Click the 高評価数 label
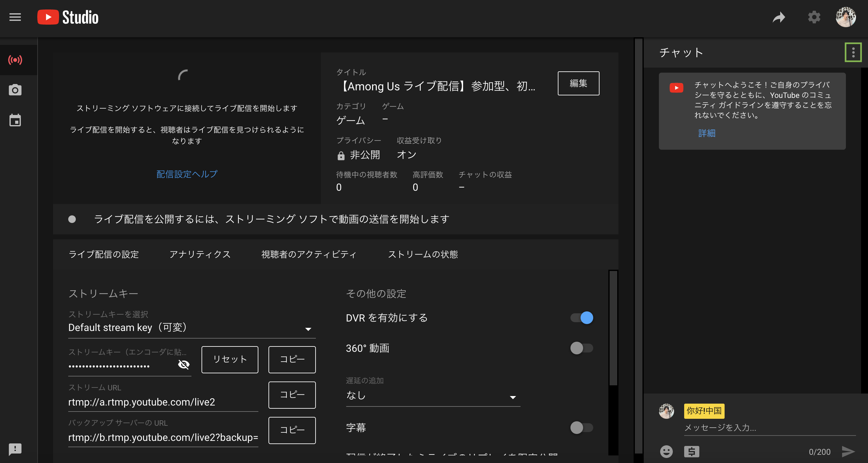 [x=428, y=175]
